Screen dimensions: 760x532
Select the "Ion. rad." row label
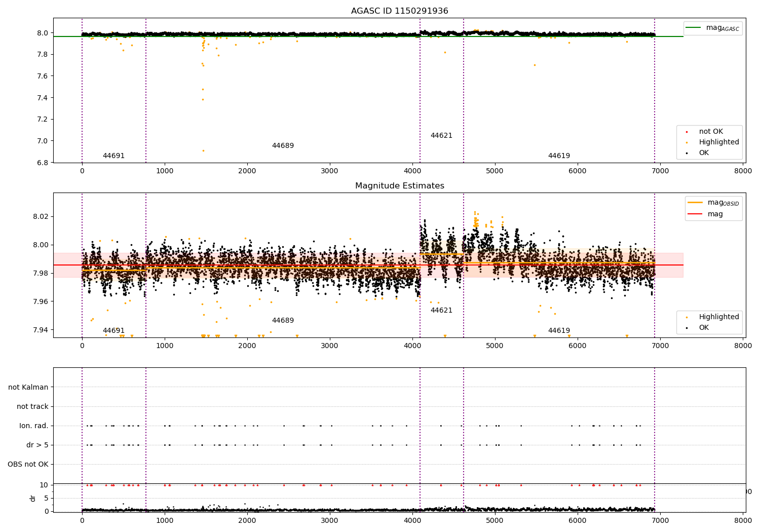click(x=34, y=426)
